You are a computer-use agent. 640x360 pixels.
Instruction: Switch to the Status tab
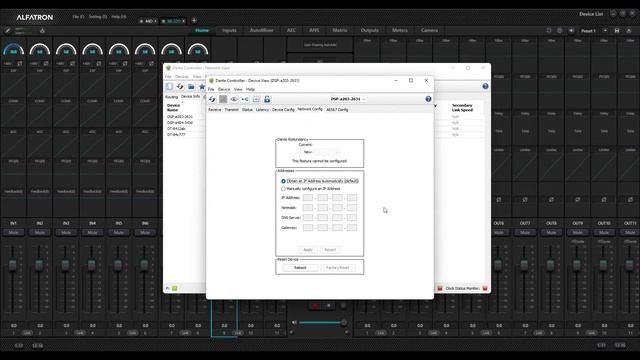point(247,110)
